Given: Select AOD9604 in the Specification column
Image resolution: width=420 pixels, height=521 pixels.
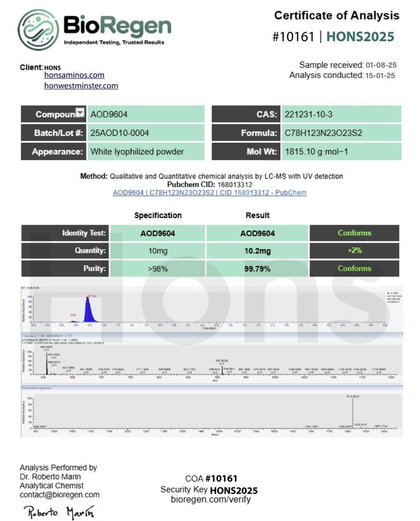Looking at the screenshot, I should [157, 233].
